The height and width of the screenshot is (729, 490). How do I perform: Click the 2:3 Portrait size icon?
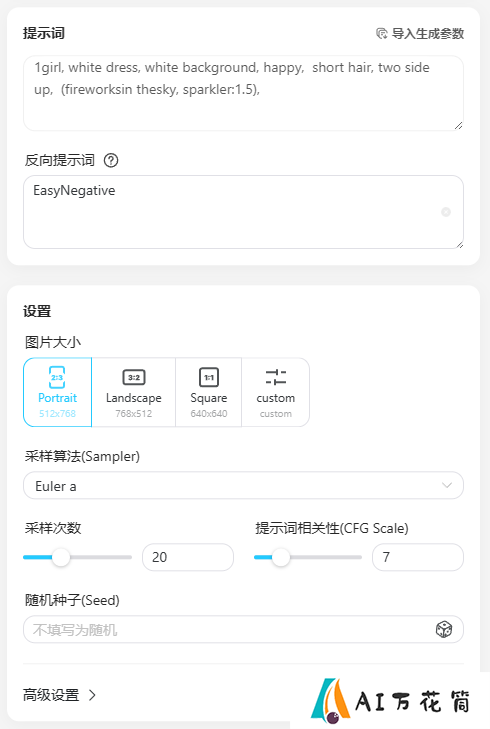[57, 377]
